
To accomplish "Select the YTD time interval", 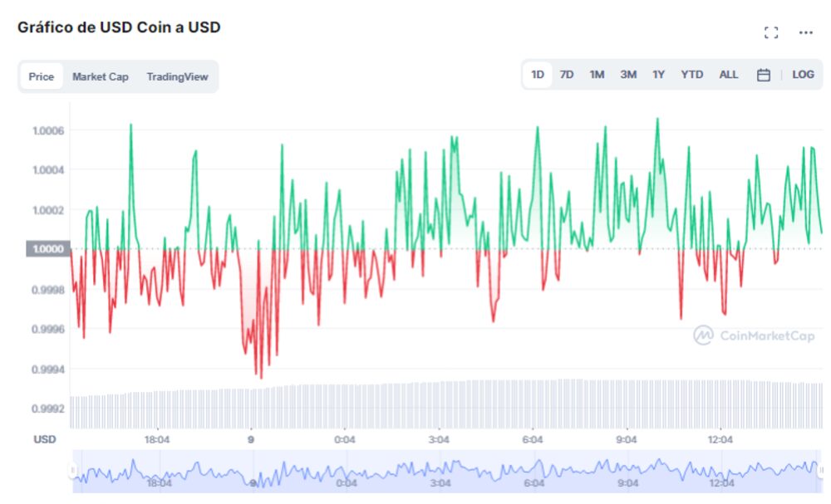I will (x=692, y=74).
